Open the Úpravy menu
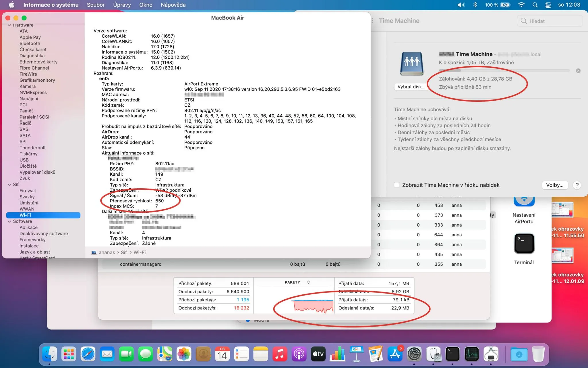Screen dimensions: 588x368 [122, 5]
